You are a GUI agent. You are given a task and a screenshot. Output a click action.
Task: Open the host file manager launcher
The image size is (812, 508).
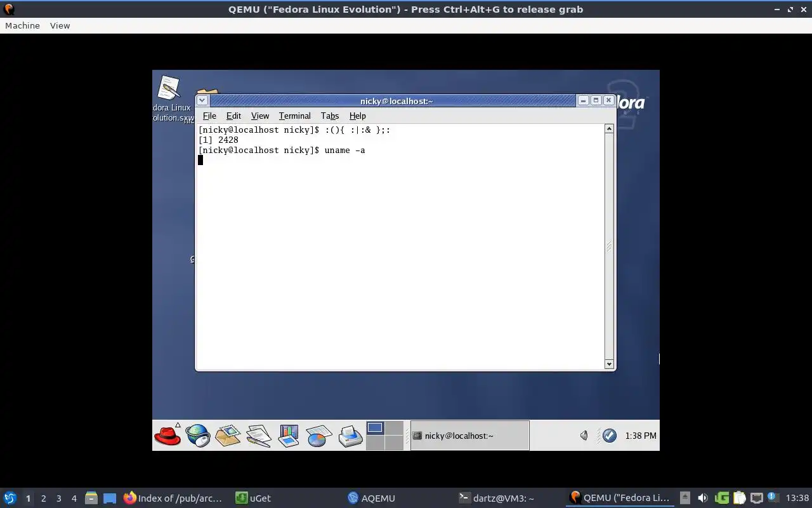[x=91, y=498]
